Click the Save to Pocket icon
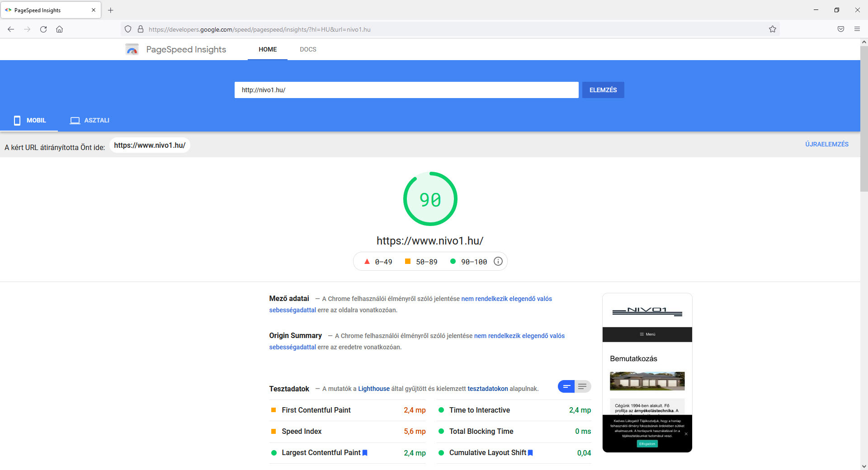This screenshot has height=470, width=868. [840, 29]
